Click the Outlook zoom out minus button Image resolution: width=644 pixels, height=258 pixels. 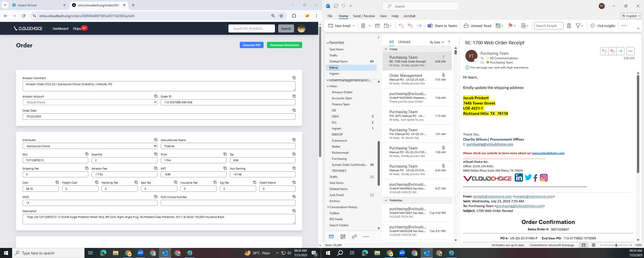[601, 245]
